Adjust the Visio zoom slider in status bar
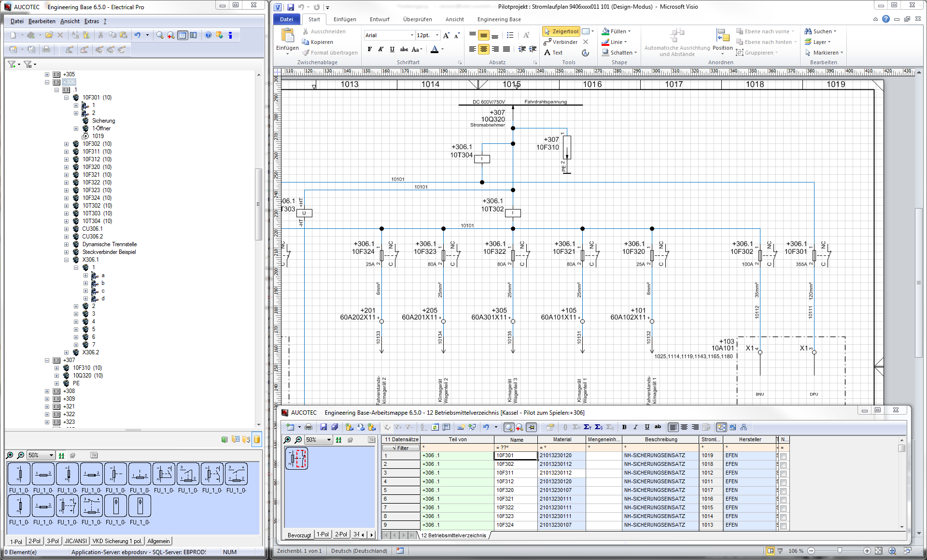 click(840, 551)
